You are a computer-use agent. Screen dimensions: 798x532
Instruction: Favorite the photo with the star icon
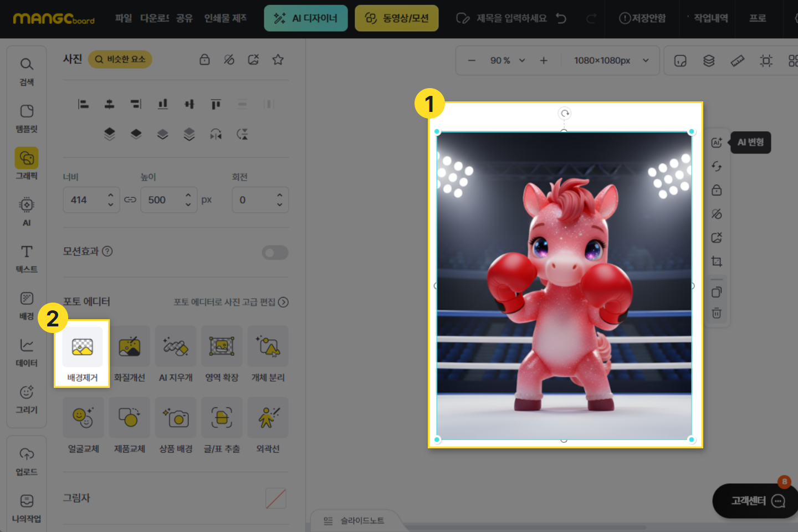pos(278,59)
